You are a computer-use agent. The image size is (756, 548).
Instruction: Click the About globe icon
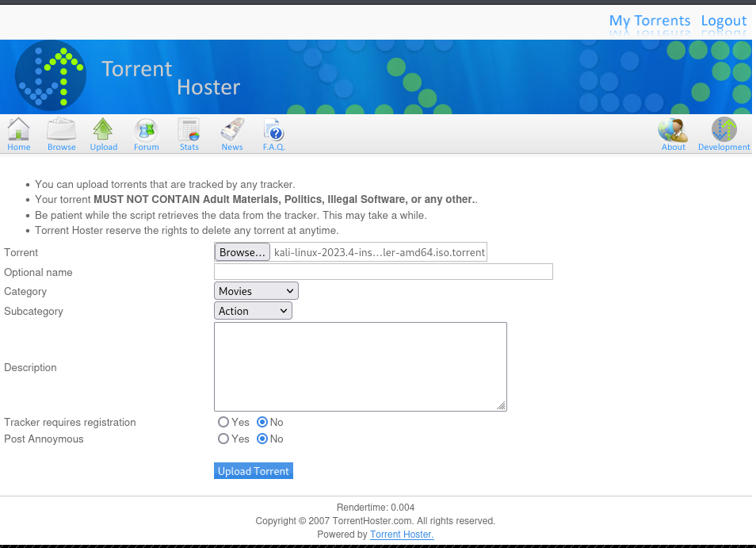(673, 130)
